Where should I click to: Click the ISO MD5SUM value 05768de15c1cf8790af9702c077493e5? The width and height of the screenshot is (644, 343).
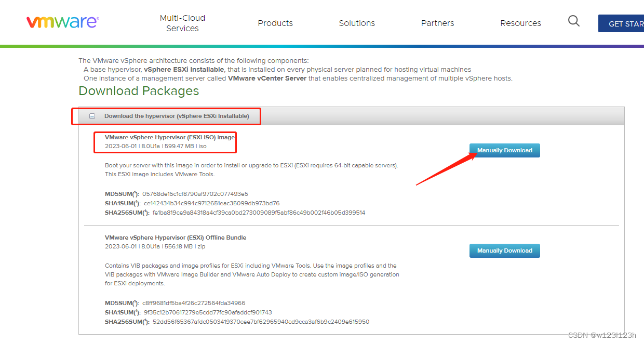pos(195,194)
